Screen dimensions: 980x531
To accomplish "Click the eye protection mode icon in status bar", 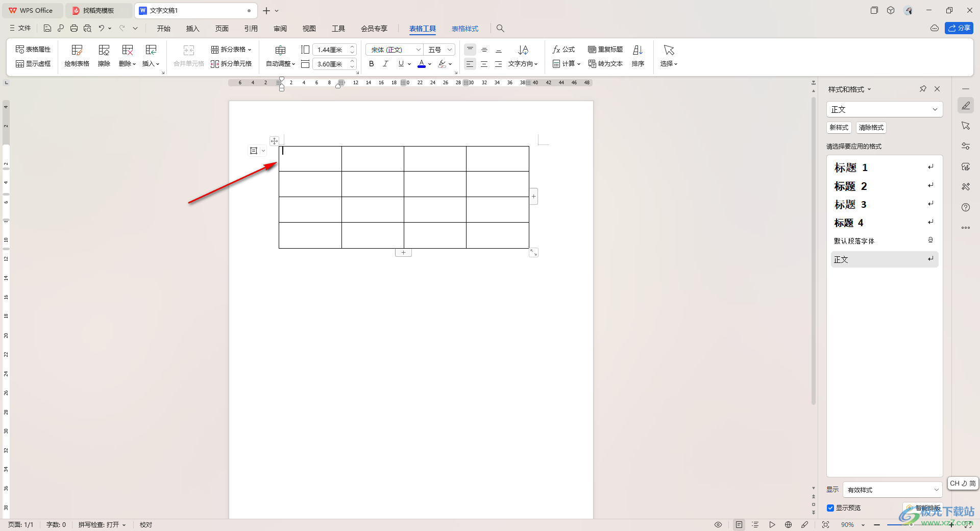I will click(718, 525).
